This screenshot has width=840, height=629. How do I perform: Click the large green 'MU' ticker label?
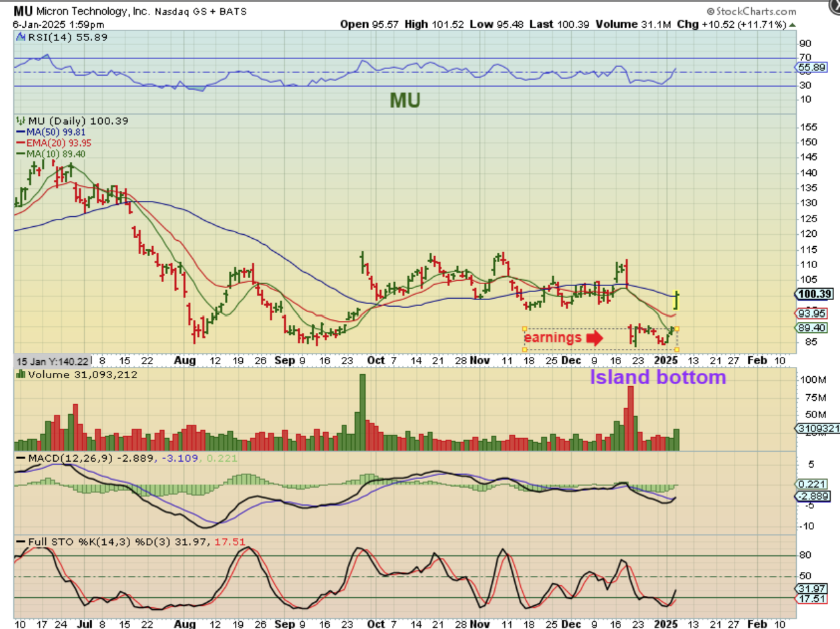click(405, 100)
